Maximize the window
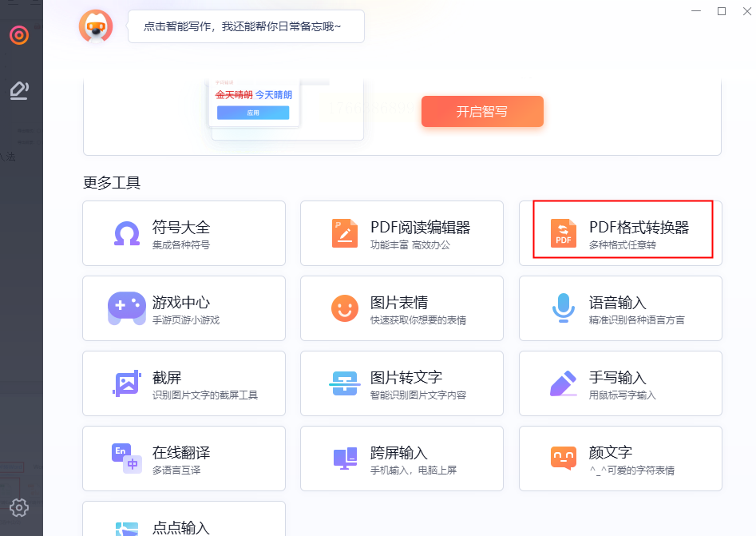The height and width of the screenshot is (536, 756). (x=722, y=11)
